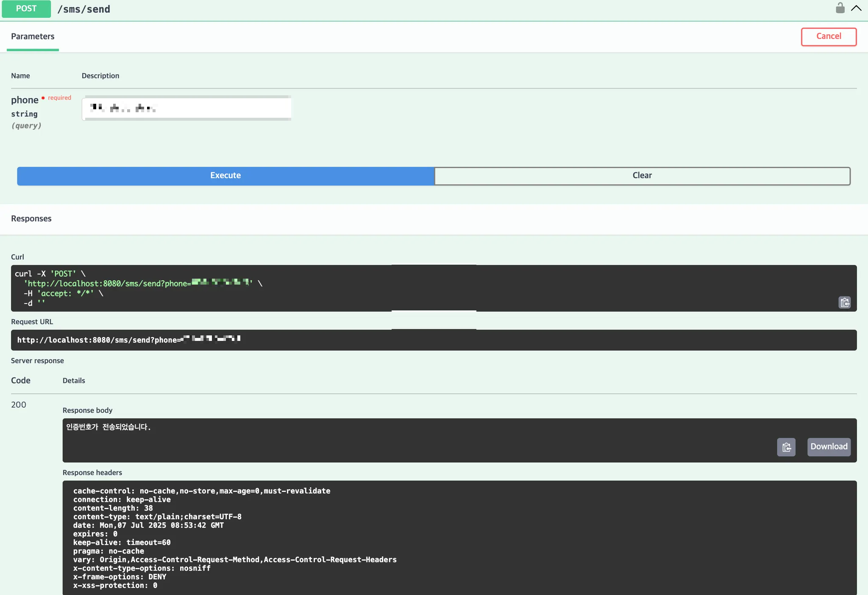
Task: Click into the phone input field
Action: click(186, 108)
